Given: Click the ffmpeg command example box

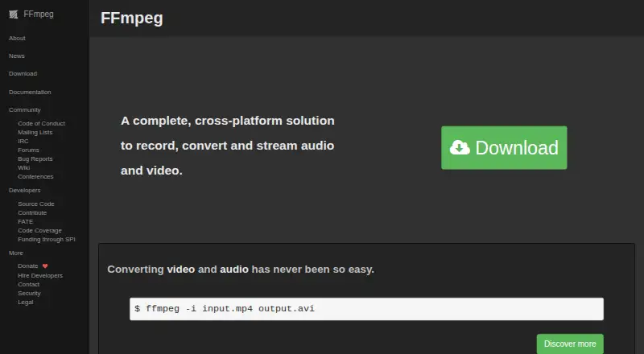Looking at the screenshot, I should (x=366, y=309).
